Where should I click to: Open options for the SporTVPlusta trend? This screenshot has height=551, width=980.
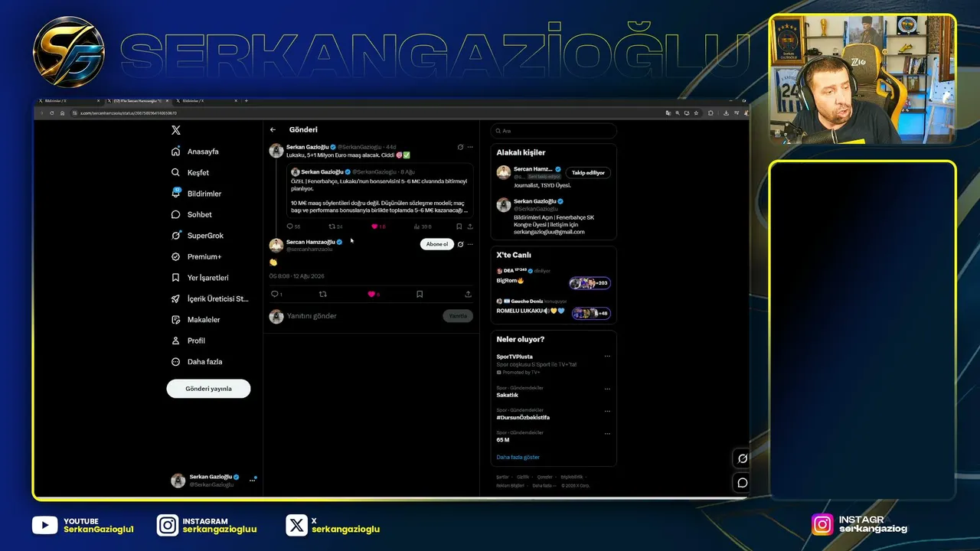pyautogui.click(x=607, y=357)
